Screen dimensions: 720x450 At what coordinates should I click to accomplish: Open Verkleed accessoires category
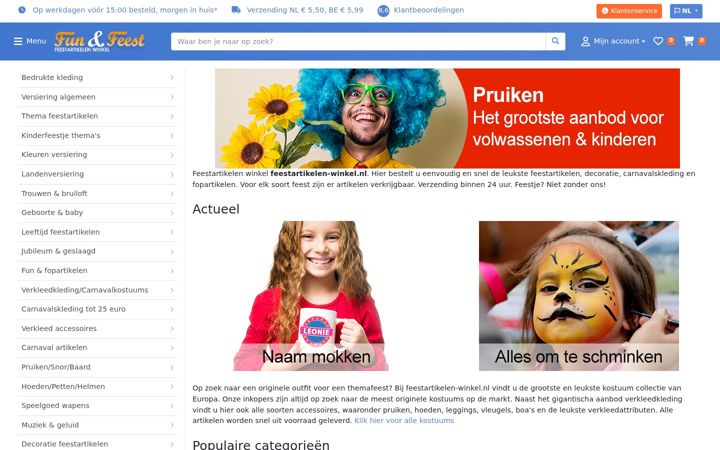pyautogui.click(x=97, y=328)
